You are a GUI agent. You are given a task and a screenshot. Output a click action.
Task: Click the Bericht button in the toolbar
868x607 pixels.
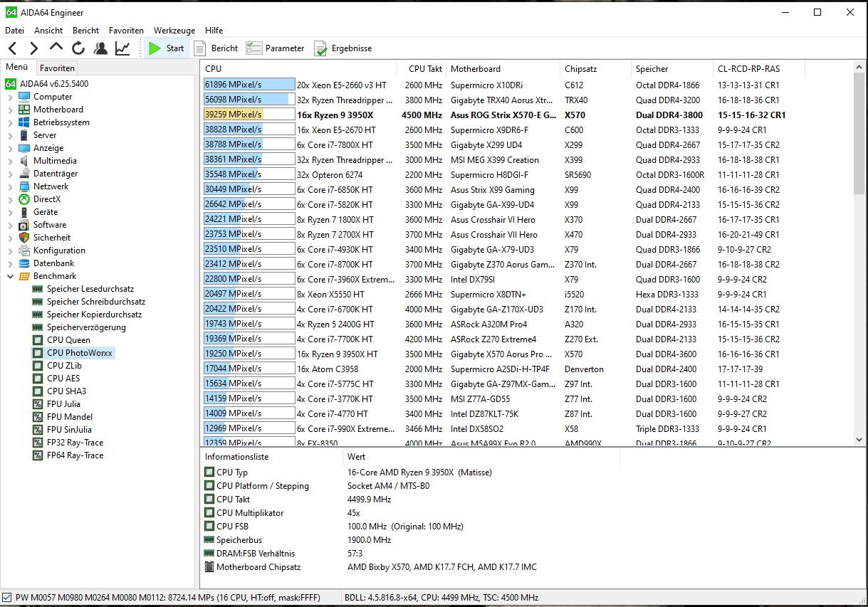click(x=216, y=48)
